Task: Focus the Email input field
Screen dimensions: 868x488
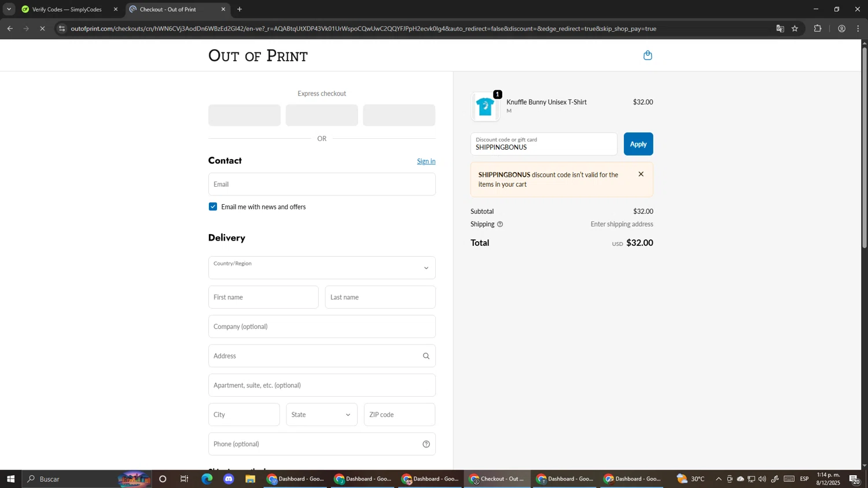Action: point(322,184)
